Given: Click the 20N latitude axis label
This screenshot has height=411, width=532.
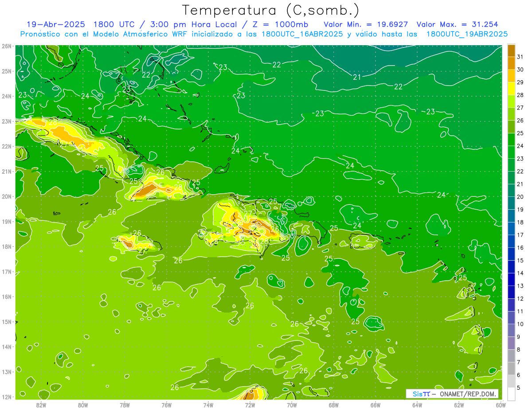Looking at the screenshot, I should [x=7, y=196].
